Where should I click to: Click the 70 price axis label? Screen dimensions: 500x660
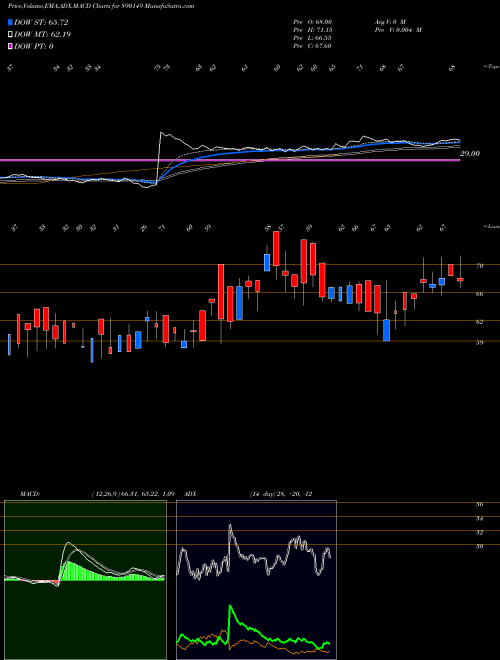tap(480, 266)
